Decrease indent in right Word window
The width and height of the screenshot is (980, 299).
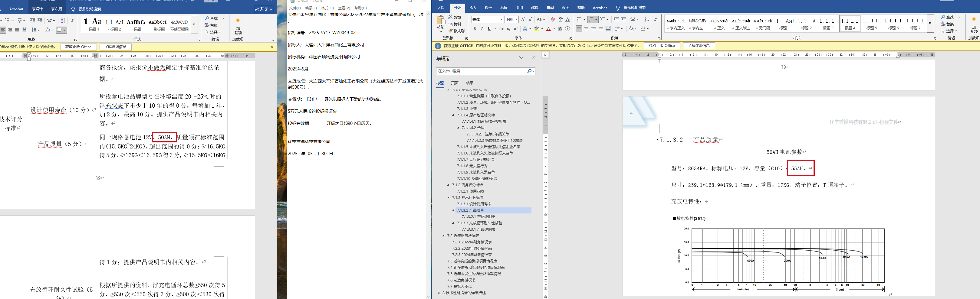616,19
